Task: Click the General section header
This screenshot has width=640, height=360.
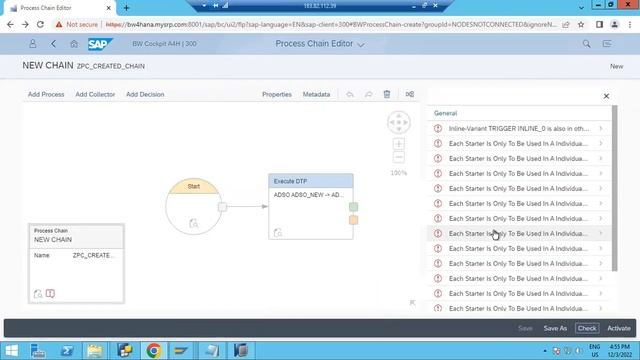Action: tap(445, 113)
